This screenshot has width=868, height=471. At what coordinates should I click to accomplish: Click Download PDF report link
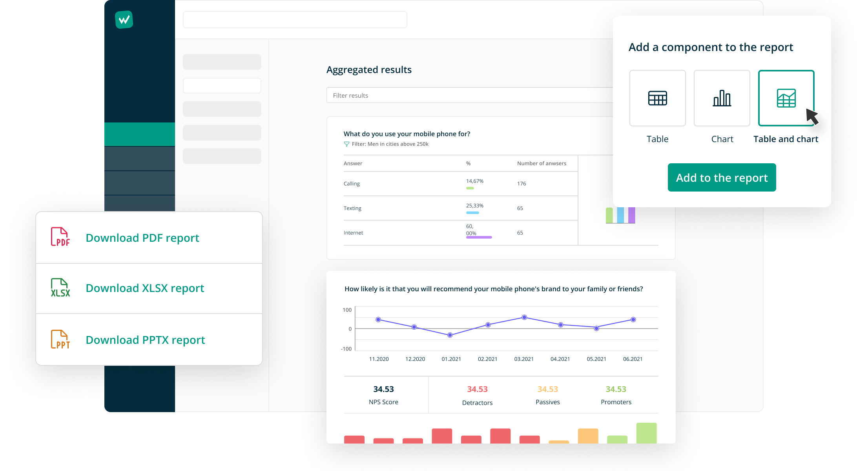click(142, 238)
